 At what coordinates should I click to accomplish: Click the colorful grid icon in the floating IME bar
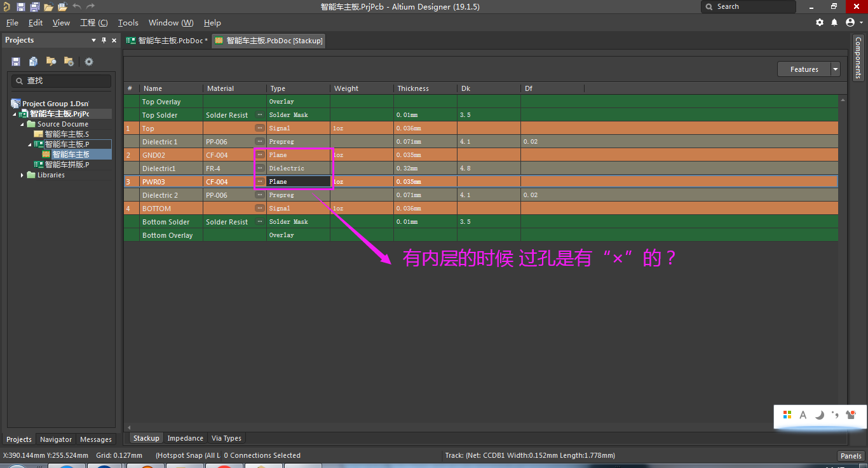tap(787, 415)
